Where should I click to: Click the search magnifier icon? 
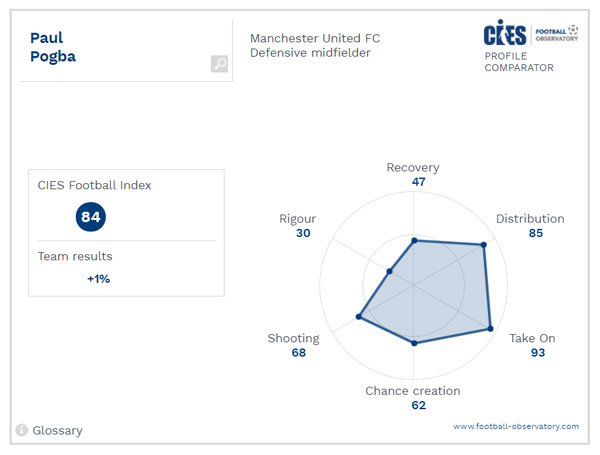pyautogui.click(x=219, y=64)
